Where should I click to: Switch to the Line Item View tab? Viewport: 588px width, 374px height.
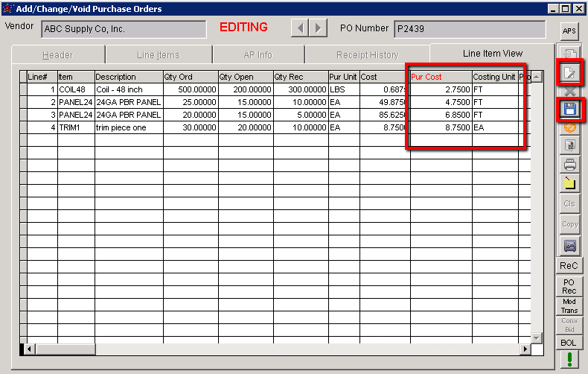492,54
